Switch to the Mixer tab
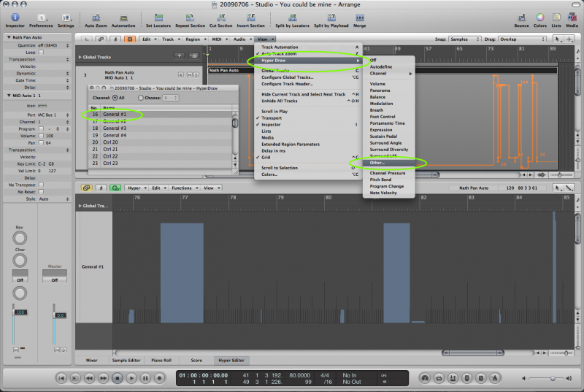Viewport: 584px width, 392px height. coord(92,361)
